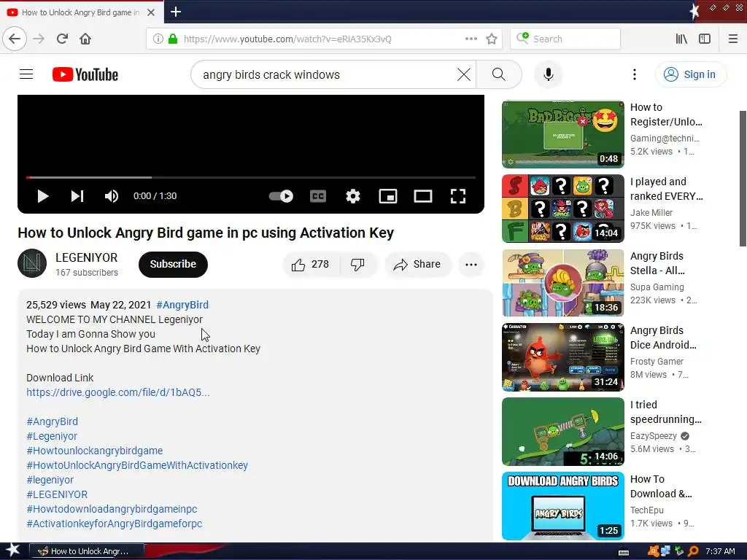Screen dimensions: 747x560
Task: Open the taskbar keyboard tray icon
Action: click(x=624, y=552)
